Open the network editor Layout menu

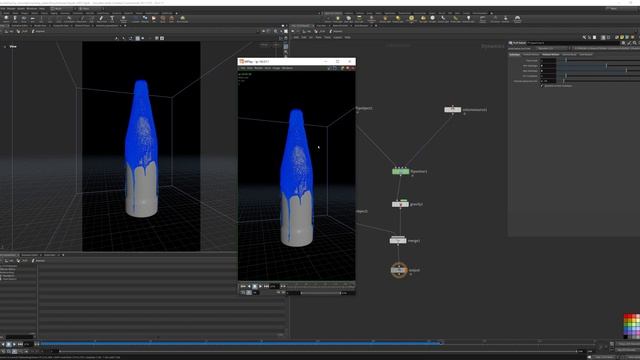[338, 37]
